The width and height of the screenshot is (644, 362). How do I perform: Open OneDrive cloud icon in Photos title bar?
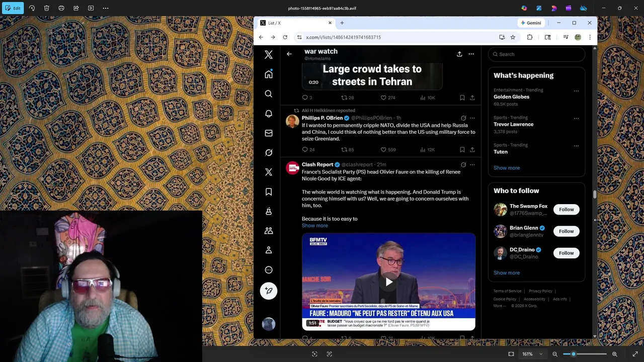583,8
